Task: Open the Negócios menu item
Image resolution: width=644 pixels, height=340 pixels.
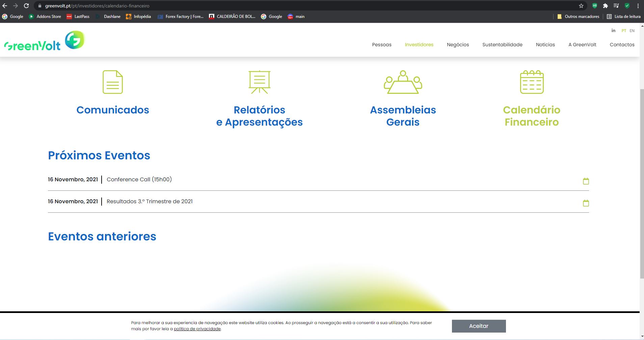Action: 458,45
